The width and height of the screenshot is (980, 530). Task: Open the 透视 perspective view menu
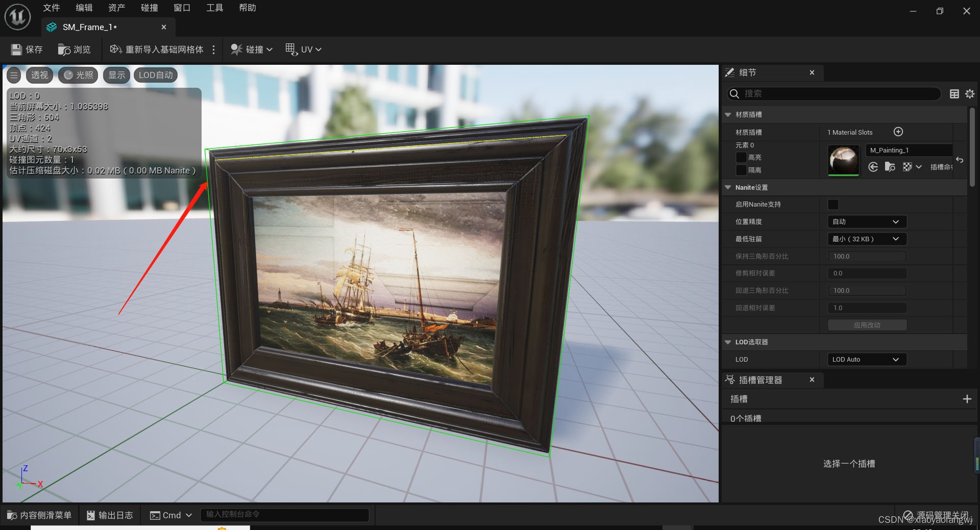point(40,75)
